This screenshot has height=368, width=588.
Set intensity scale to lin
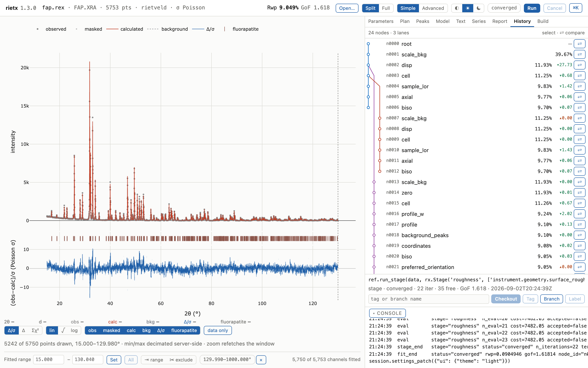[x=52, y=330]
